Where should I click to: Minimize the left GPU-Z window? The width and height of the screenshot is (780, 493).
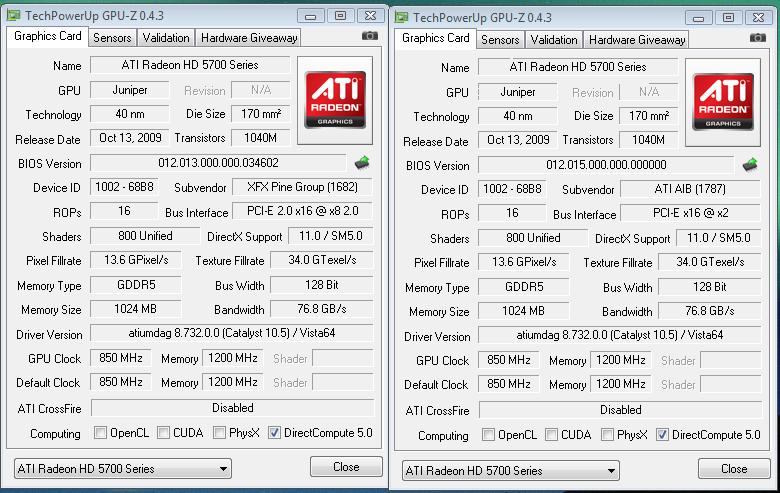coord(311,16)
